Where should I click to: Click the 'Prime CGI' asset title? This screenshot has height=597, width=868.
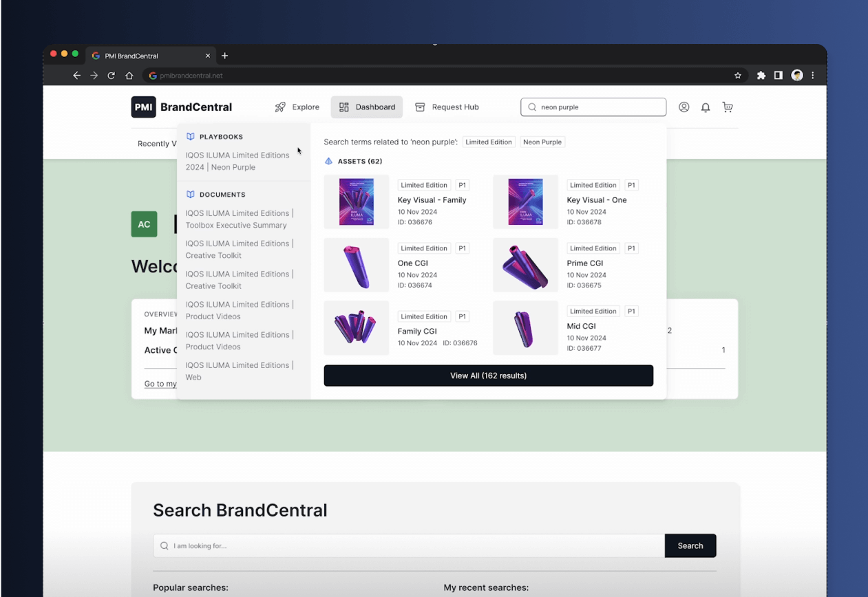pyautogui.click(x=584, y=263)
